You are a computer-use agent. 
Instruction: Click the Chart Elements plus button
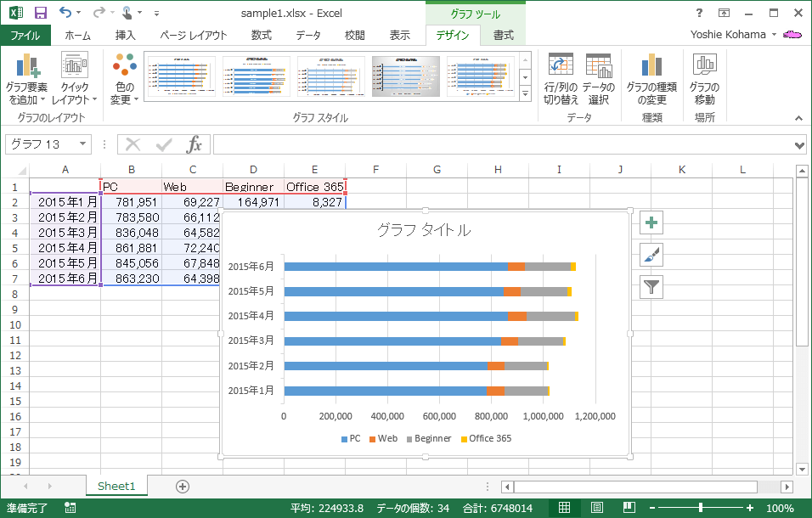[651, 222]
